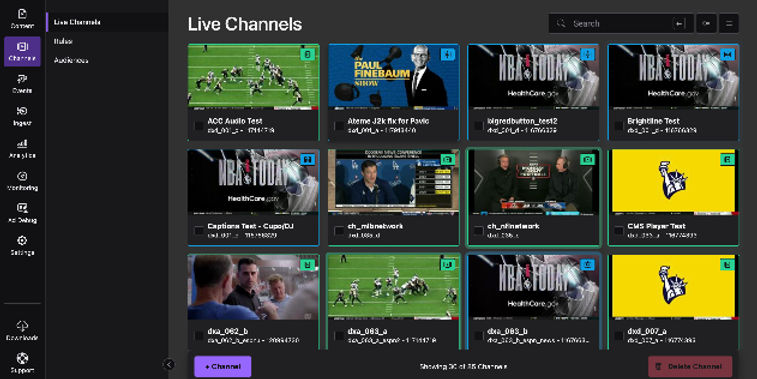Open the Ingest section icon

tap(22, 116)
